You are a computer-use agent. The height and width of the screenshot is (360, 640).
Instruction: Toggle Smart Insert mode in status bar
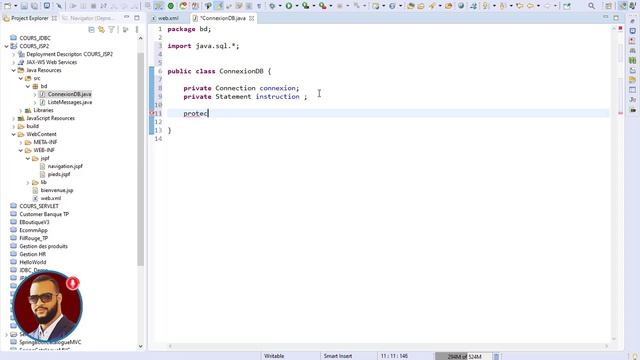tap(338, 356)
